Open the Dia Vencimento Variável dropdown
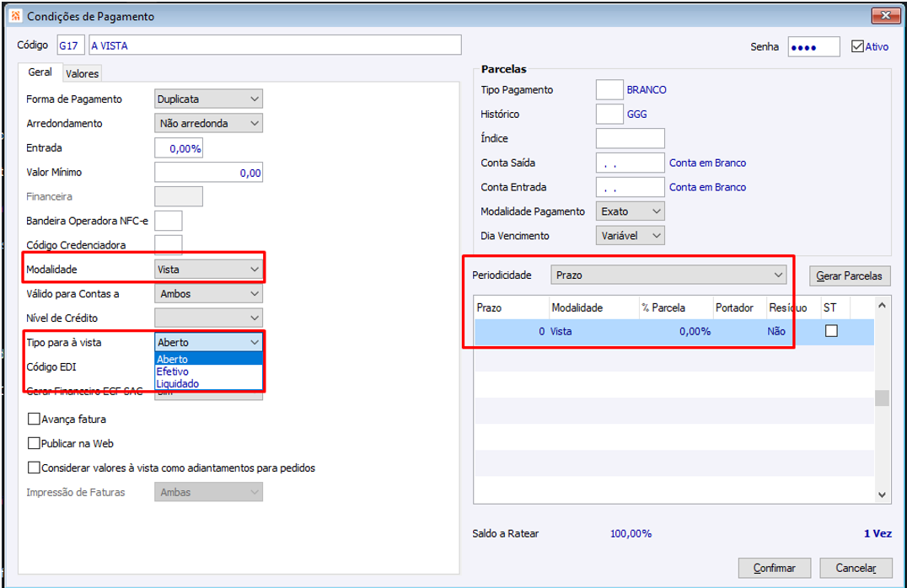 (630, 235)
